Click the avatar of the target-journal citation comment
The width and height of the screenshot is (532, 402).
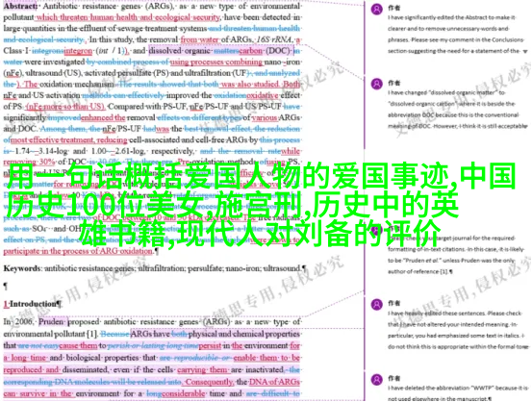[x=376, y=231]
